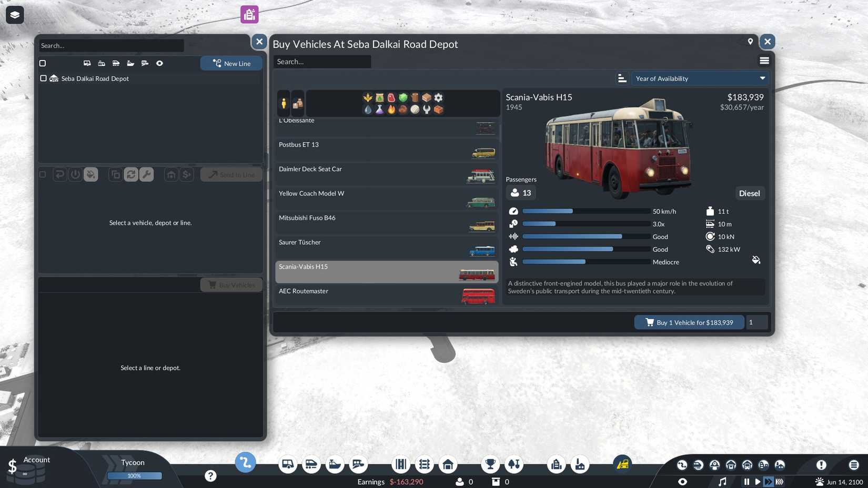
Task: Open the main game menu icon
Action: 854,465
